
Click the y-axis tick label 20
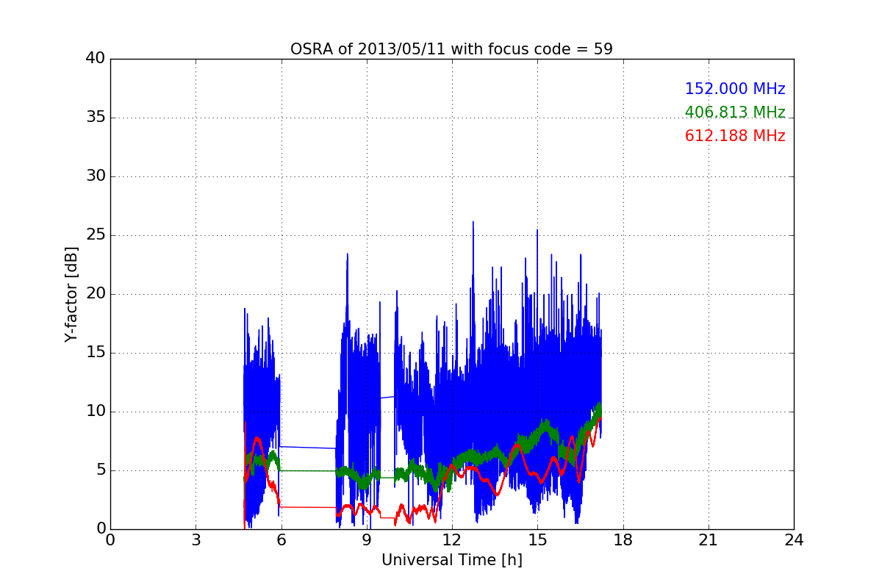(x=96, y=294)
